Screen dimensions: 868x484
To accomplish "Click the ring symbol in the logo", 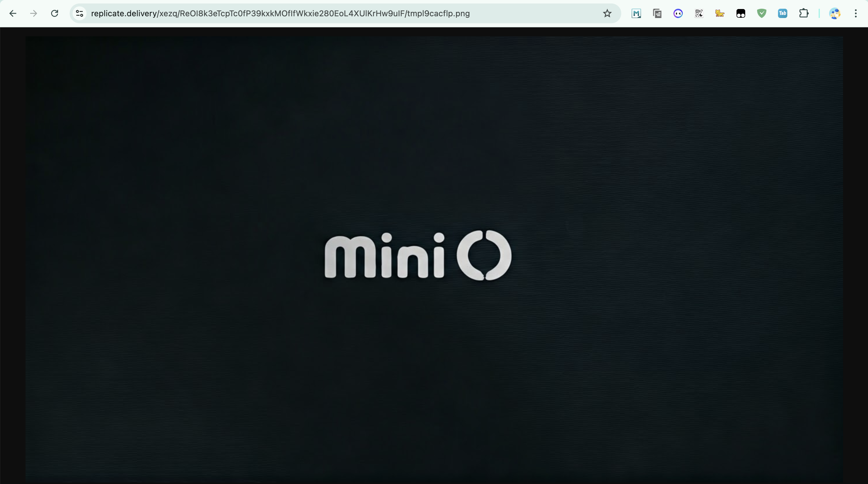I will pos(484,255).
